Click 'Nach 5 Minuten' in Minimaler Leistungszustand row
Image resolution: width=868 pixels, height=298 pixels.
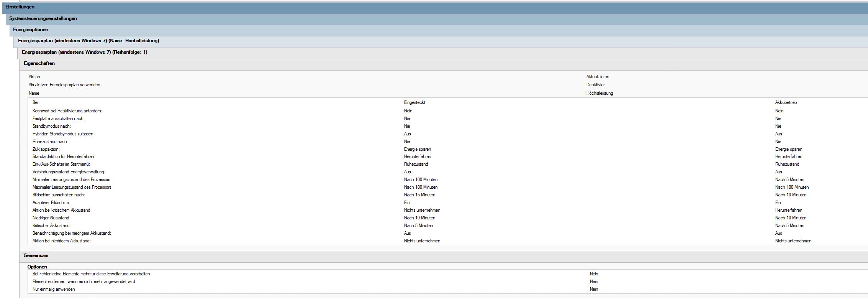coord(789,179)
